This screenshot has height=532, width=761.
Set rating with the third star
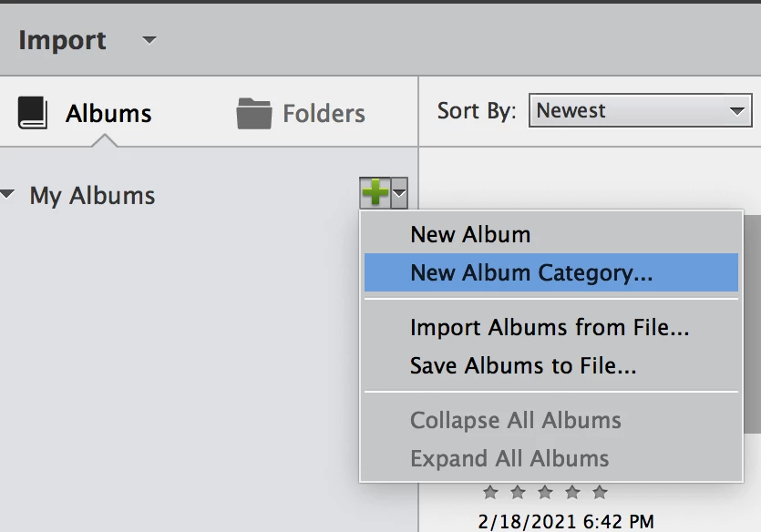click(x=545, y=493)
